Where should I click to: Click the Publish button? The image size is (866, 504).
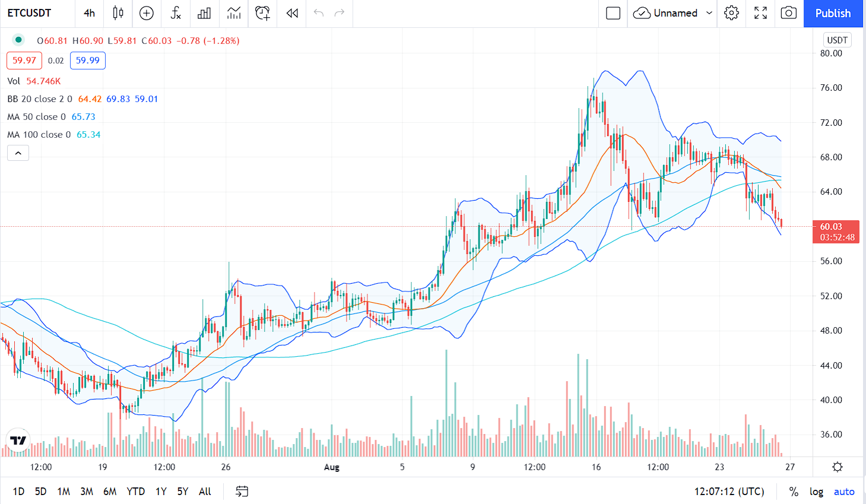coord(832,13)
